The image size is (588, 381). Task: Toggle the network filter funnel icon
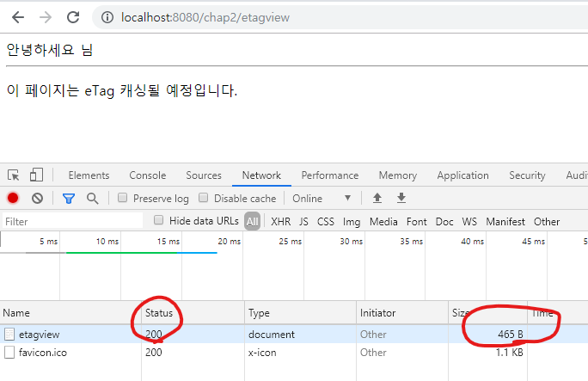(x=69, y=199)
